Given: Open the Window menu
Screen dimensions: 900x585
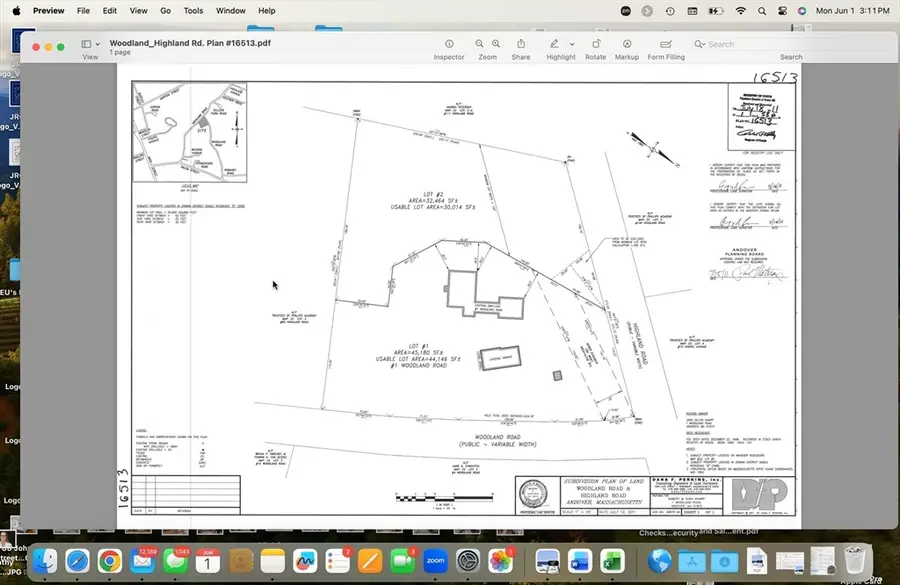Looking at the screenshot, I should pyautogui.click(x=231, y=10).
